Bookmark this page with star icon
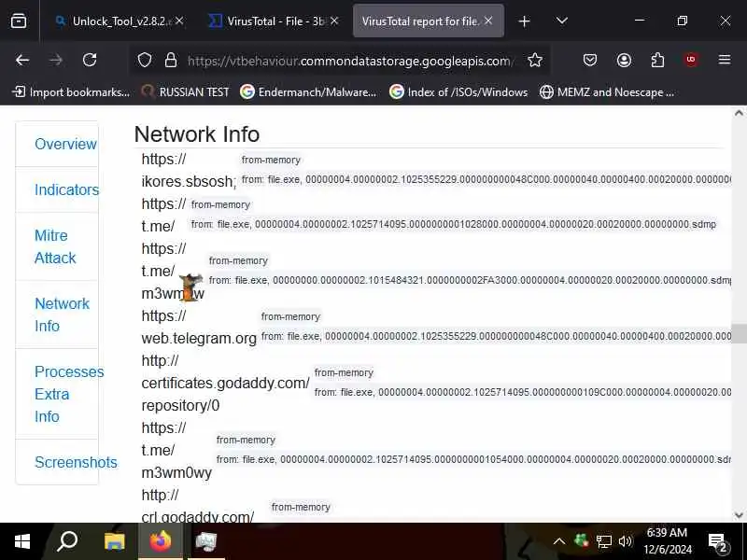 click(x=535, y=60)
